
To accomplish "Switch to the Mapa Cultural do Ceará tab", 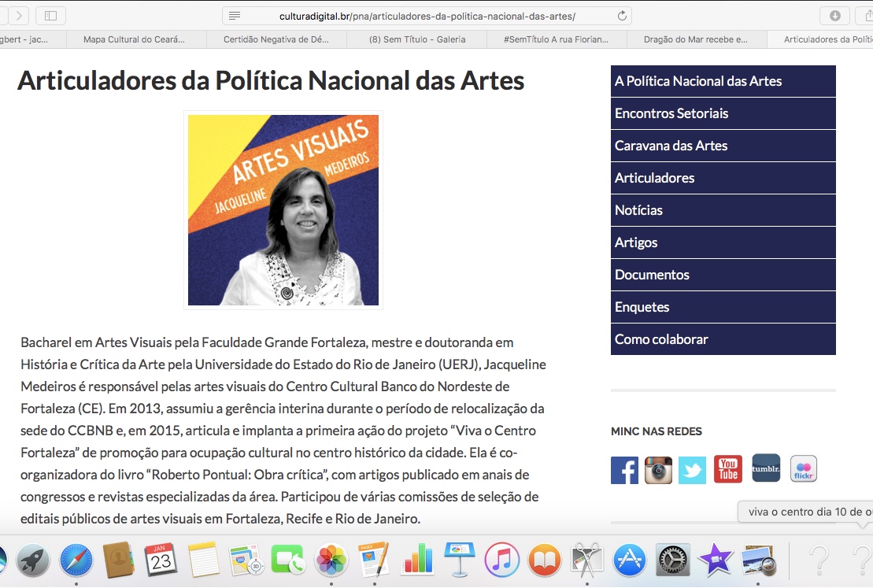I will (134, 39).
